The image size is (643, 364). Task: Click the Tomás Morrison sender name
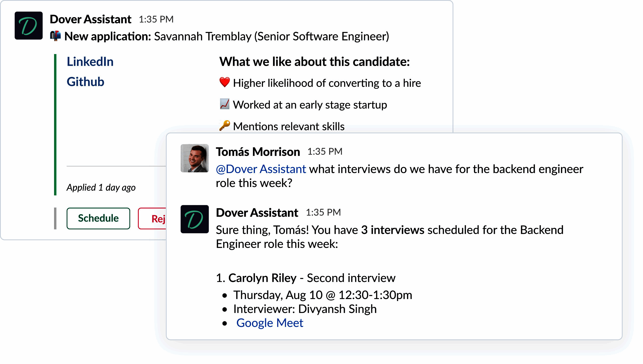[258, 152]
